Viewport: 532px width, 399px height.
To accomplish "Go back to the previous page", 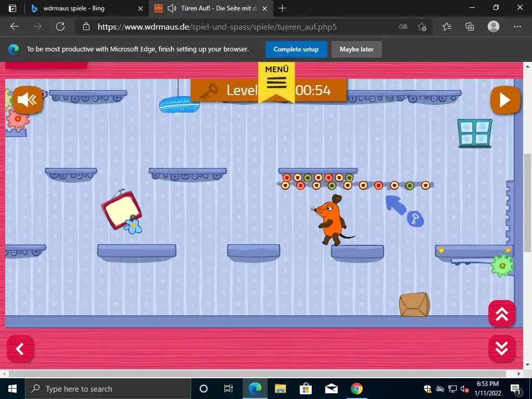I will coord(15,26).
